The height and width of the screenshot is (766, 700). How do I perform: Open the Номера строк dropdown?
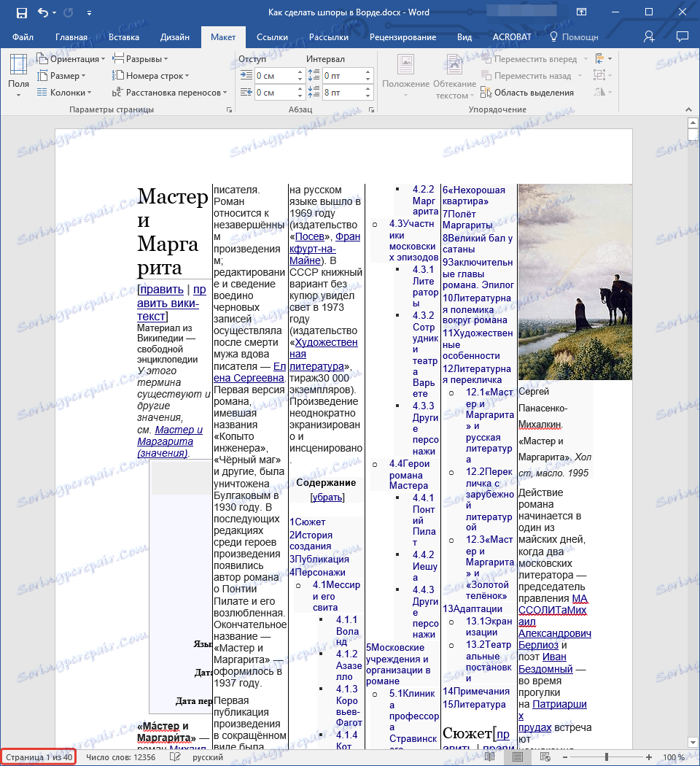[x=150, y=76]
